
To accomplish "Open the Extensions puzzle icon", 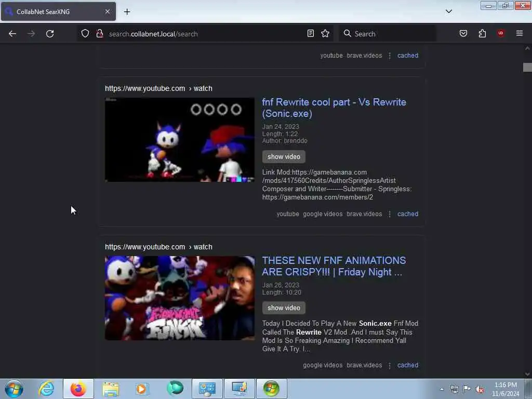I will [x=482, y=33].
